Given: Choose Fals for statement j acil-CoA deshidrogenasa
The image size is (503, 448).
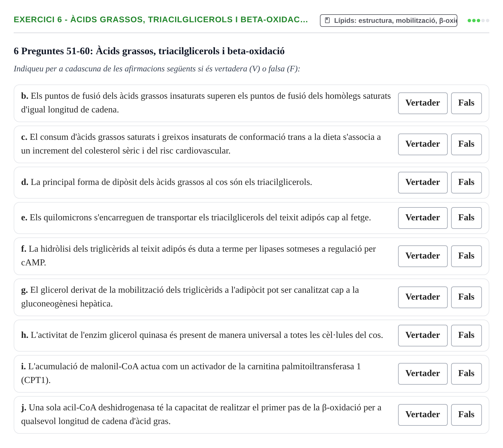Looking at the screenshot, I should point(466,415).
